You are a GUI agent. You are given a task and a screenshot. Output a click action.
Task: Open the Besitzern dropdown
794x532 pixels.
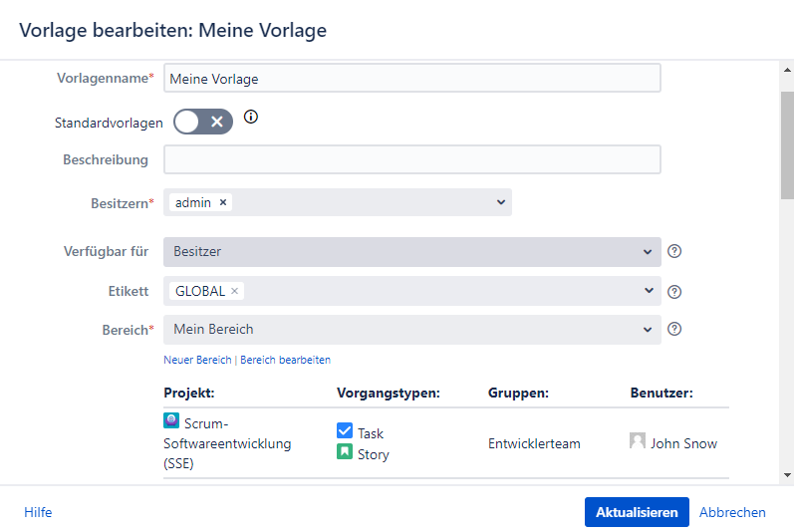coord(500,202)
